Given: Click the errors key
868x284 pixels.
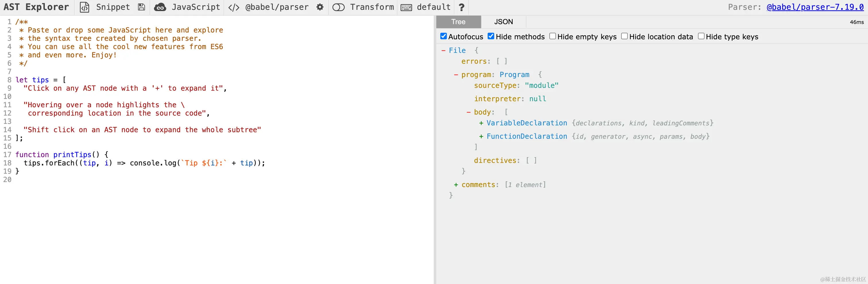Looking at the screenshot, I should [x=474, y=62].
